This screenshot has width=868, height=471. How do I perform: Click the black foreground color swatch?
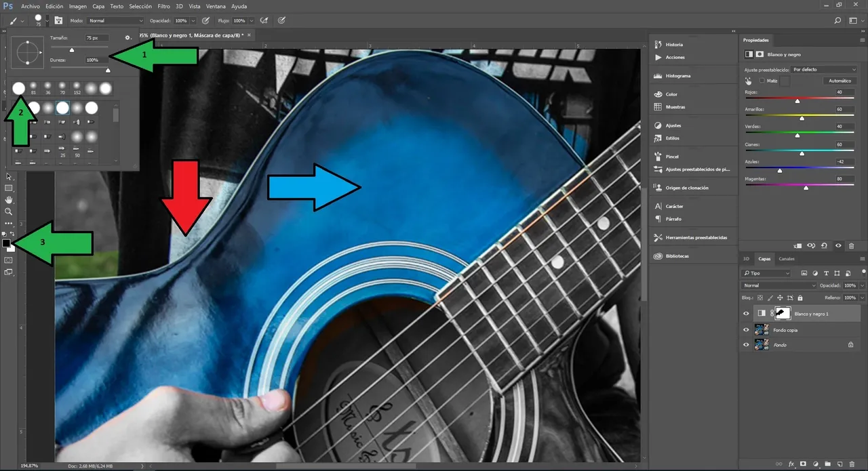click(5, 243)
